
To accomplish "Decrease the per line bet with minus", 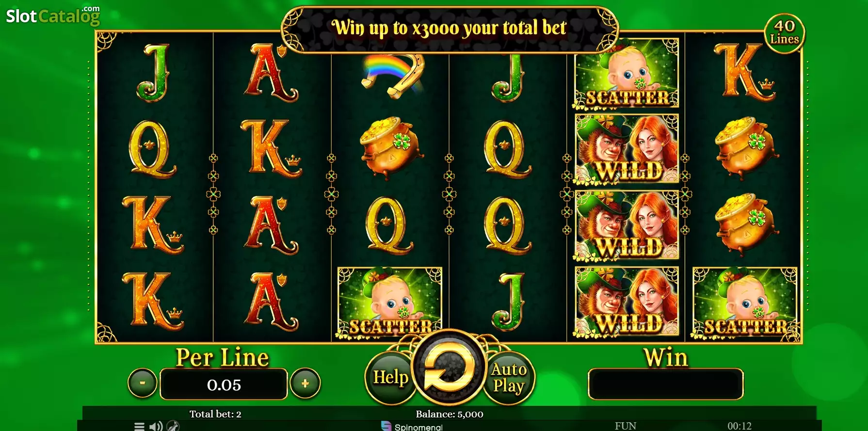I will 142,383.
